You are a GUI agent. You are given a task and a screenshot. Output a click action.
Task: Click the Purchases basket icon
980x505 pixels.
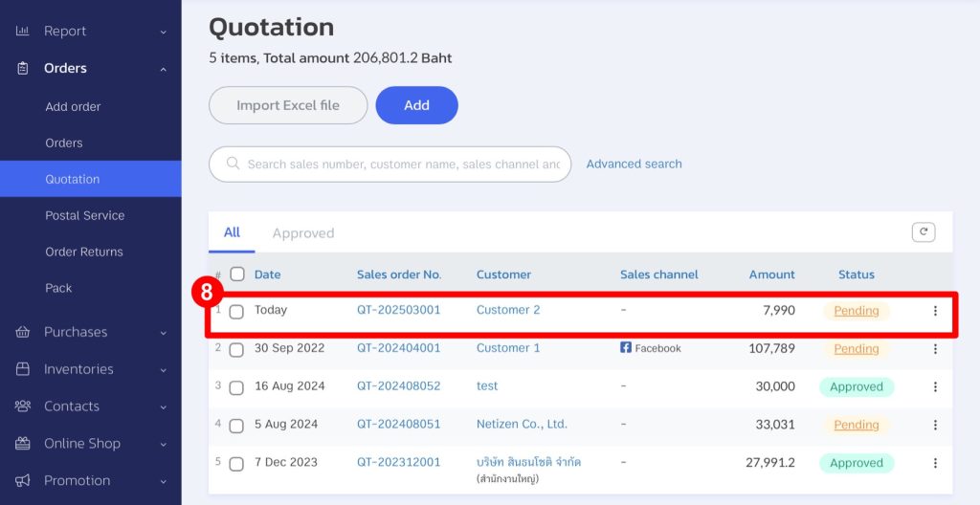tap(23, 332)
